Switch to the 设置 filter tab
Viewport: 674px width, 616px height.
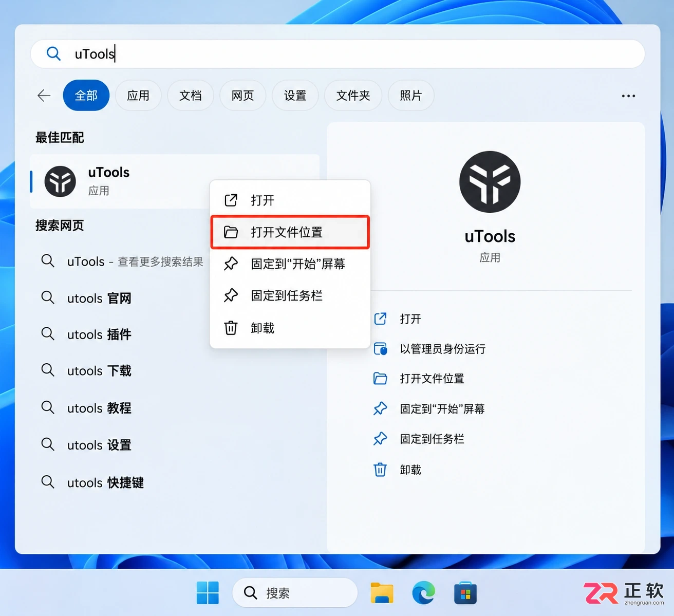tap(295, 96)
